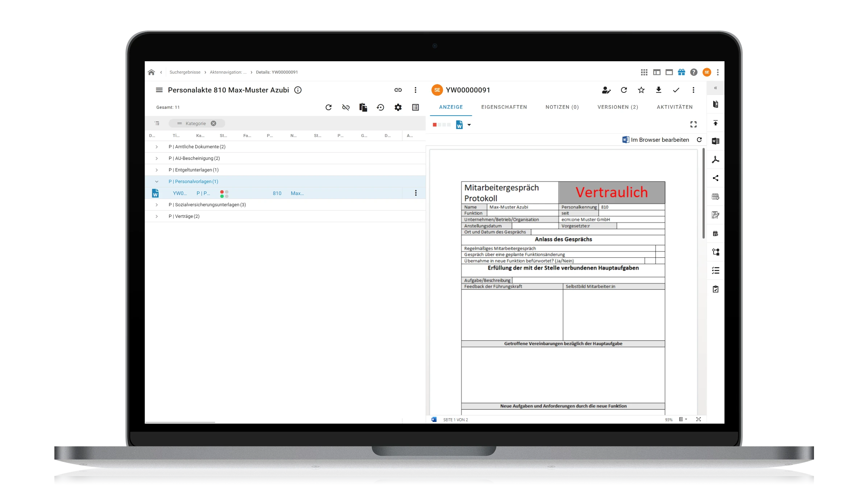Select the first red zoom level square
This screenshot has height=499, width=868.
435,125
